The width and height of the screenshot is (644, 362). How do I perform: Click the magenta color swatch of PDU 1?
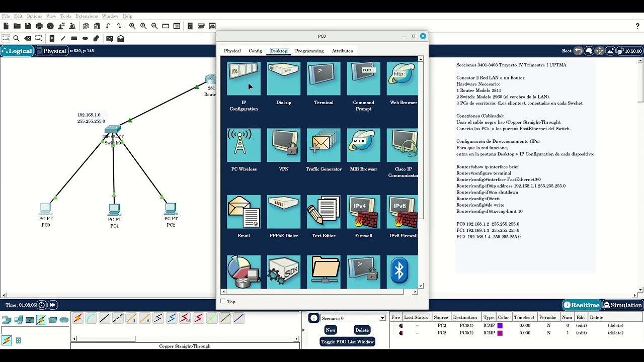click(500, 333)
